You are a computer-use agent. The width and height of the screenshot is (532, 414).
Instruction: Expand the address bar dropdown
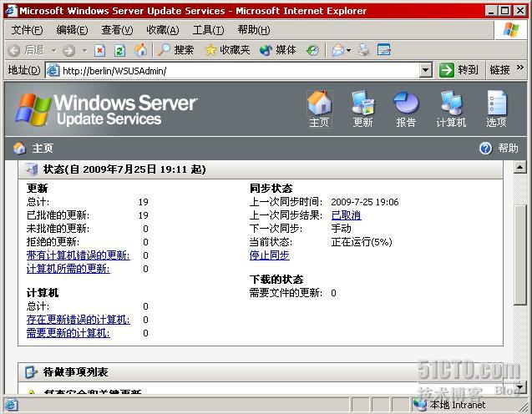[425, 70]
